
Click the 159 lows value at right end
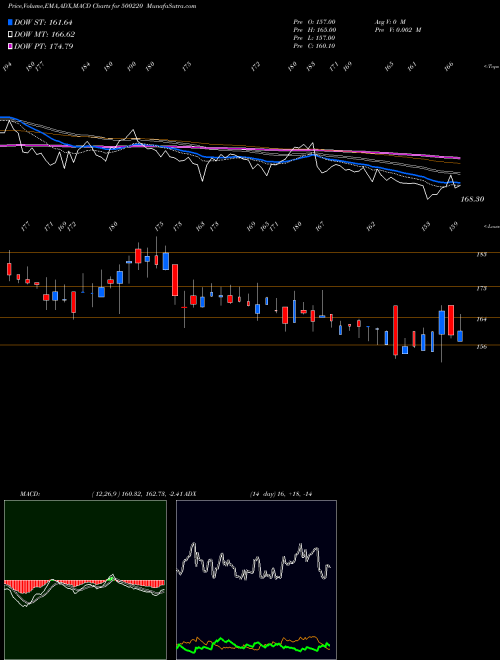tap(453, 226)
